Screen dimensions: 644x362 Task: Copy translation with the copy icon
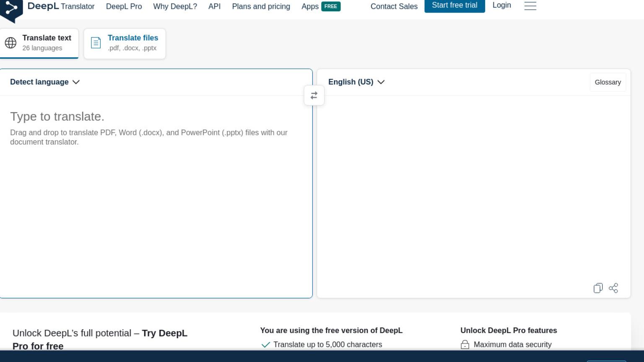coord(598,288)
